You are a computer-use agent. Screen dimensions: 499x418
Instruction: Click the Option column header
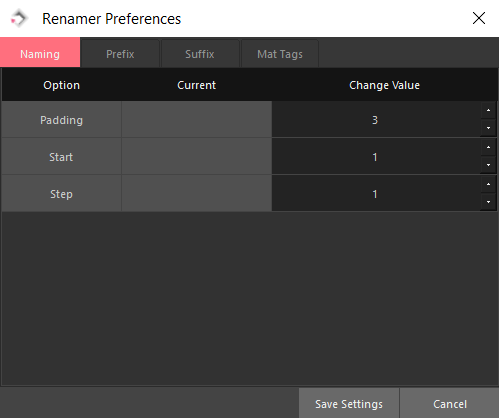(x=62, y=85)
